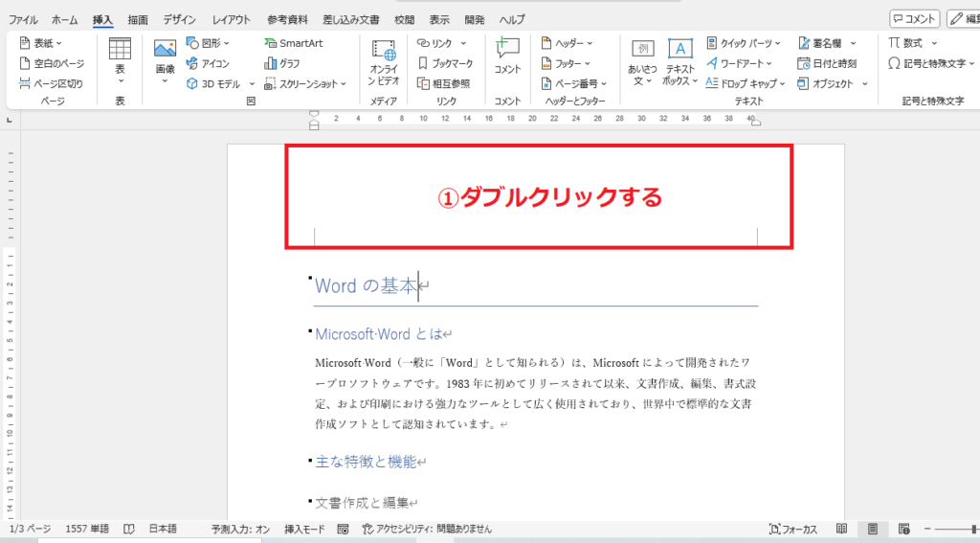
Task: Insert an オブジェクト object
Action: tap(826, 83)
